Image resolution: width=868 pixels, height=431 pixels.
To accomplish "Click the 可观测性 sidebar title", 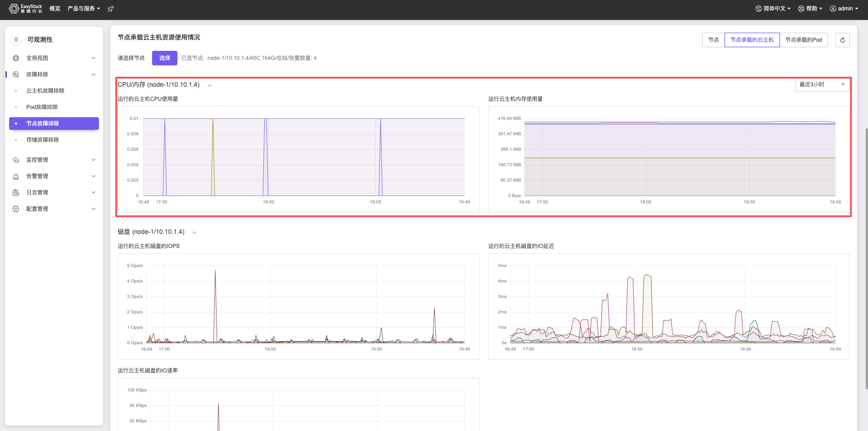I will click(x=40, y=40).
